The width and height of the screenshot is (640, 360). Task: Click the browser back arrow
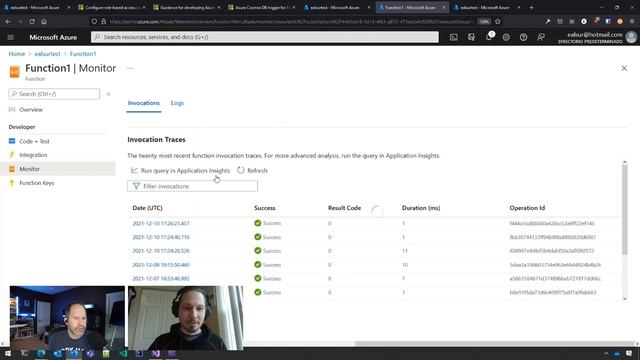[x=8, y=21]
